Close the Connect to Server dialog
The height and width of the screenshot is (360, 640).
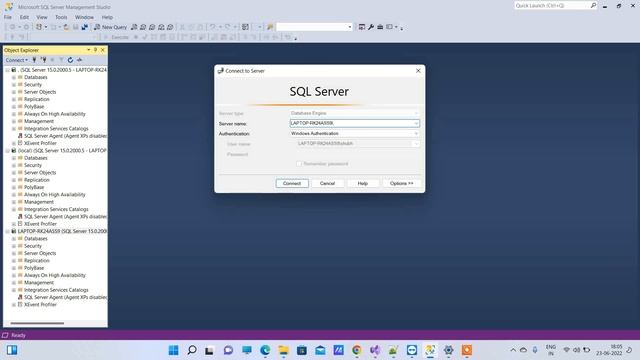418,71
